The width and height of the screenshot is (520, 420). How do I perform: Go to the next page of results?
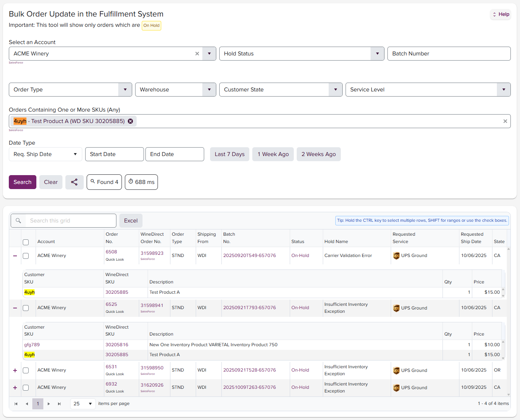[48, 404]
